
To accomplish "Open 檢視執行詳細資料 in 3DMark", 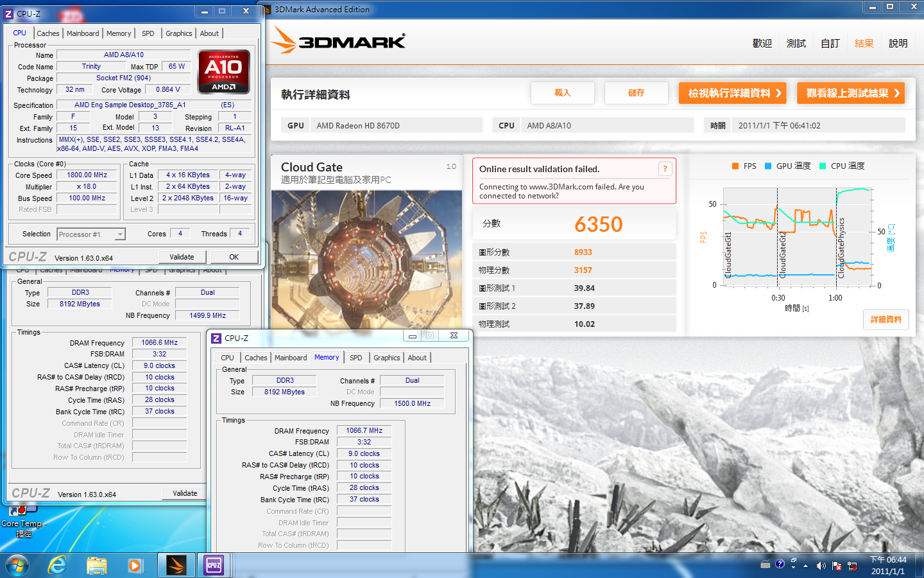I will (x=733, y=93).
